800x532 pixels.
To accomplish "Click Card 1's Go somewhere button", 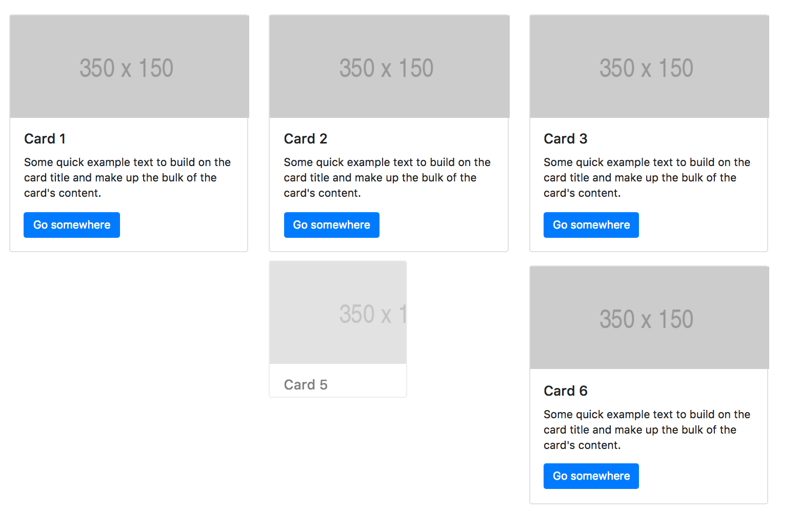I will click(x=72, y=225).
